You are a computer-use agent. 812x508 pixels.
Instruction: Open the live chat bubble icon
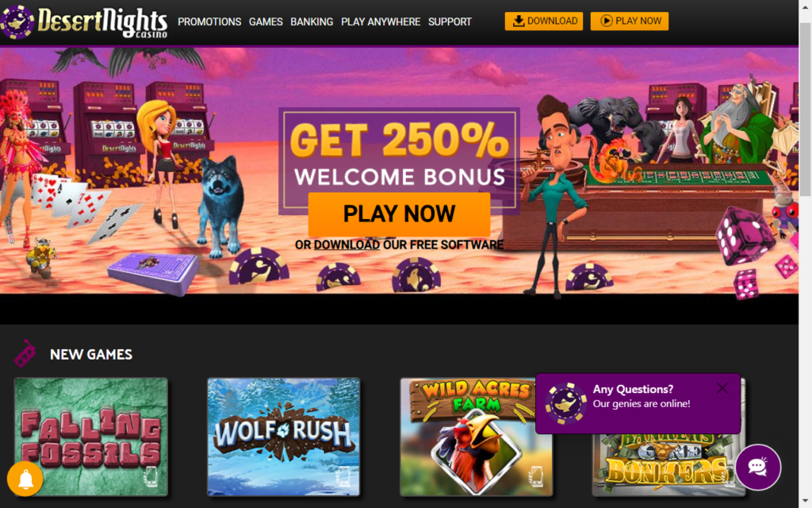coord(757,467)
